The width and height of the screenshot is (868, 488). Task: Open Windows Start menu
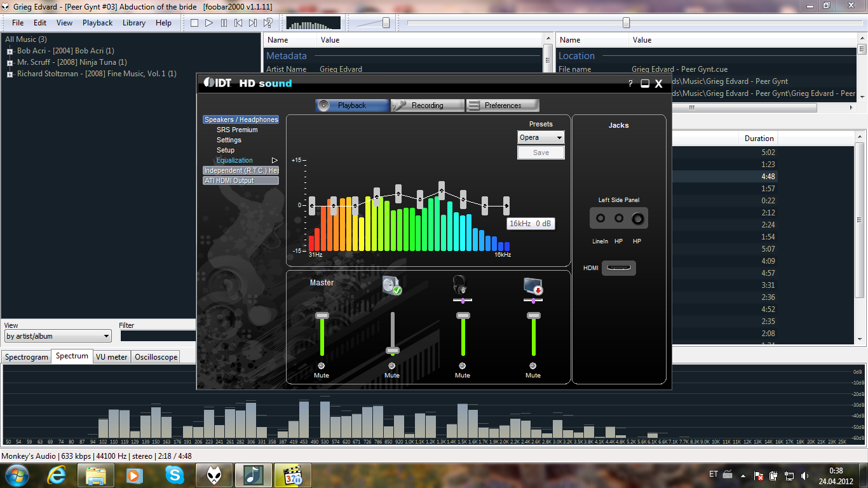click(x=16, y=475)
